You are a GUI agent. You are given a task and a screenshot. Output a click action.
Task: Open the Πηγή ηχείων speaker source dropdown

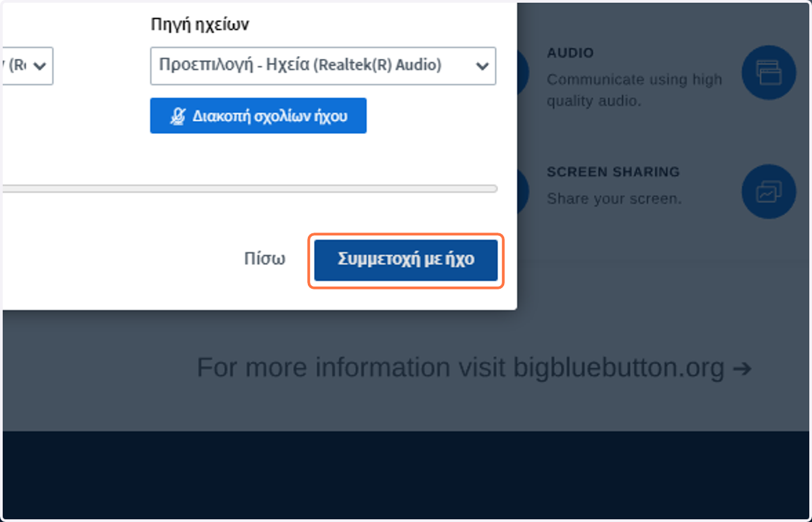[x=323, y=66]
